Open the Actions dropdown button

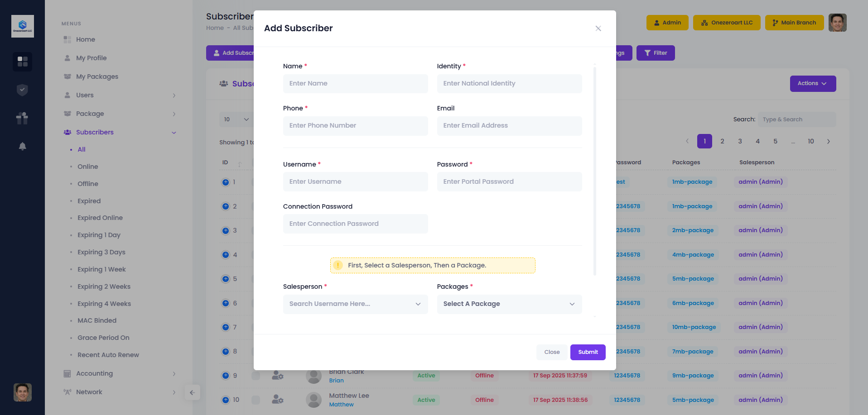pos(813,84)
